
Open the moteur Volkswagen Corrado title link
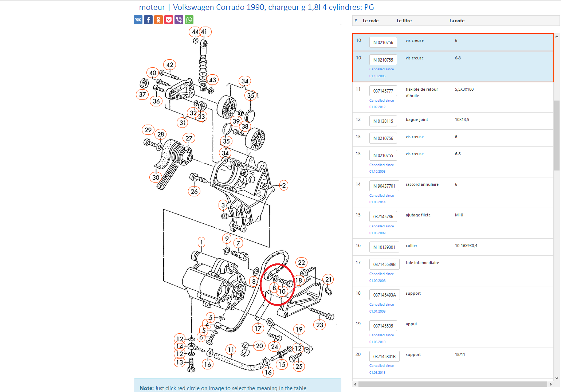(256, 7)
